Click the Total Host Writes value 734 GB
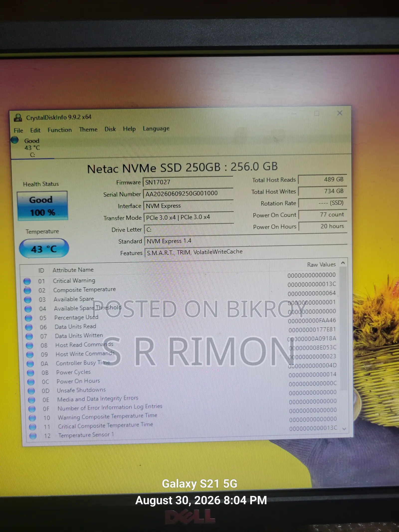The height and width of the screenshot is (532, 399). click(x=322, y=191)
